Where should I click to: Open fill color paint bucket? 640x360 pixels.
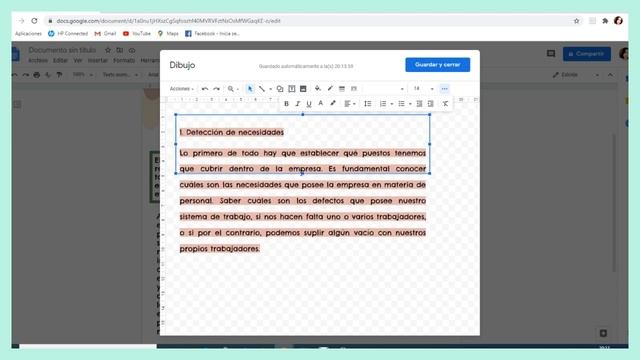[318, 89]
